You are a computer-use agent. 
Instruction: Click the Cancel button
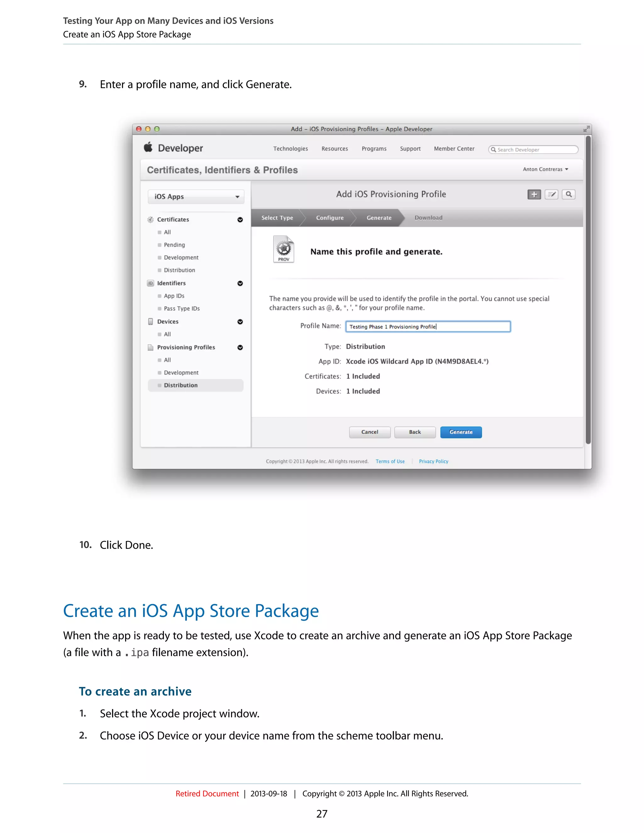tap(370, 432)
